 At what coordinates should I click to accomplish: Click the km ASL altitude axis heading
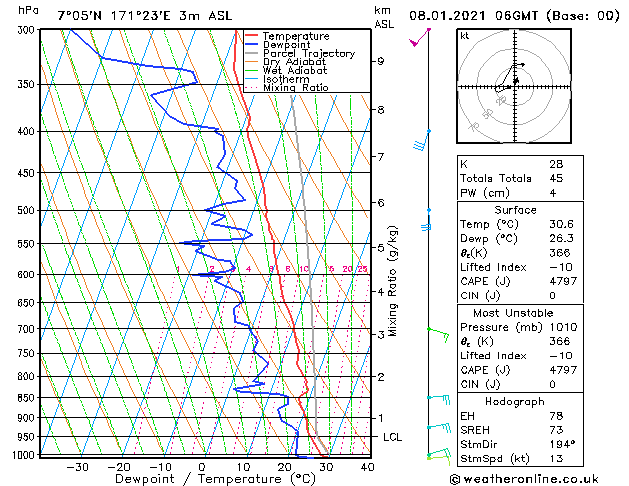click(x=384, y=17)
